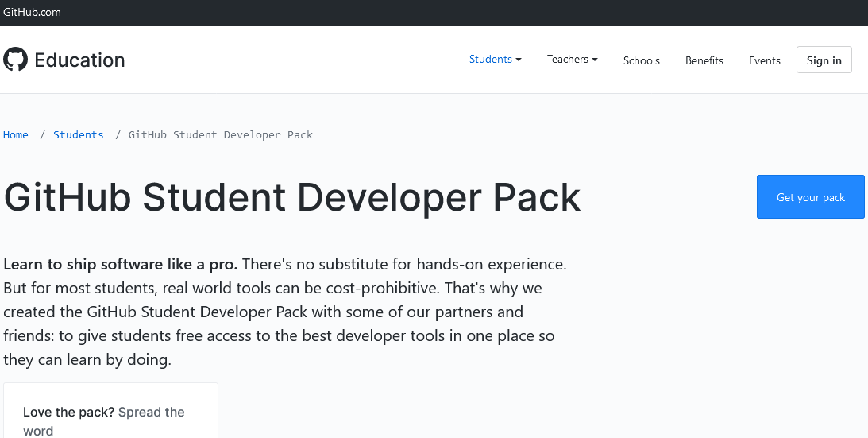
Task: Expand the Teachers dropdown menu
Action: point(572,60)
